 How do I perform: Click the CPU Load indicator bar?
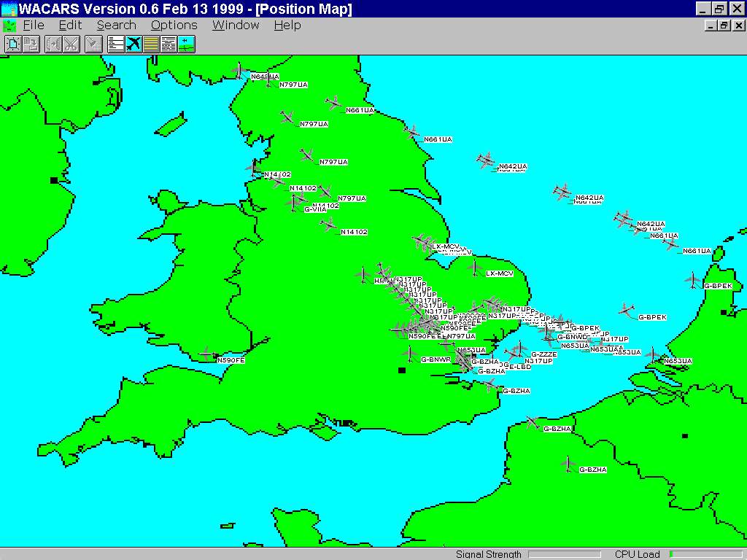point(705,554)
